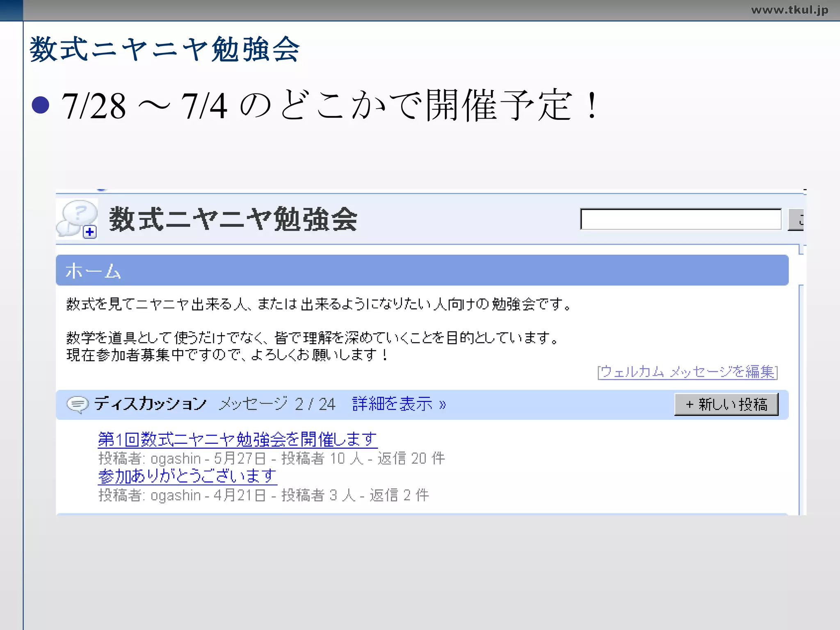The width and height of the screenshot is (840, 630).
Task: Click the 数式ニヤニヤ勉強会 group page title
Action: (233, 219)
